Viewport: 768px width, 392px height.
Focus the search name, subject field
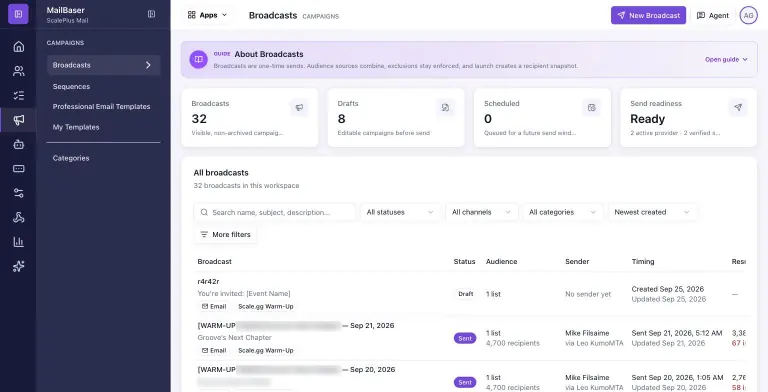click(274, 212)
